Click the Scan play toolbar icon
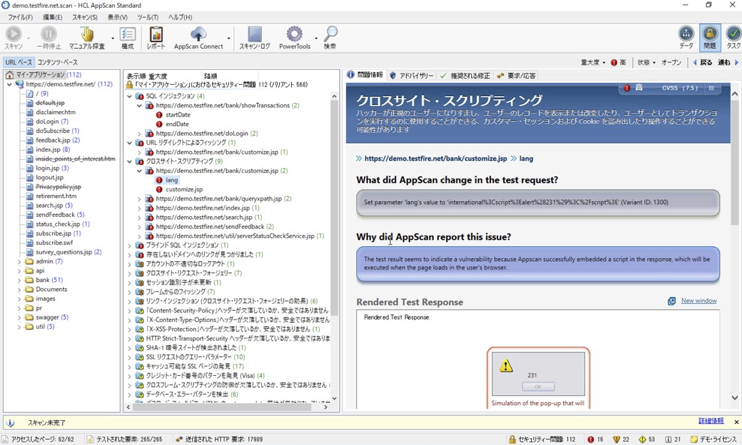 (x=13, y=34)
